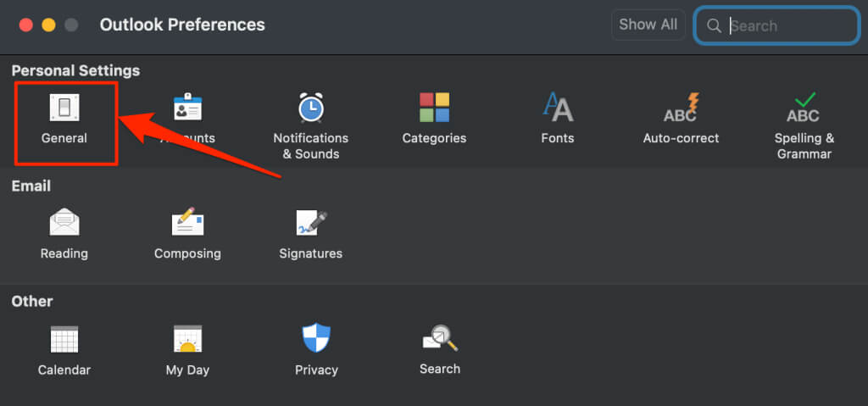
Task: Open General preferences icon
Action: pyautogui.click(x=64, y=108)
